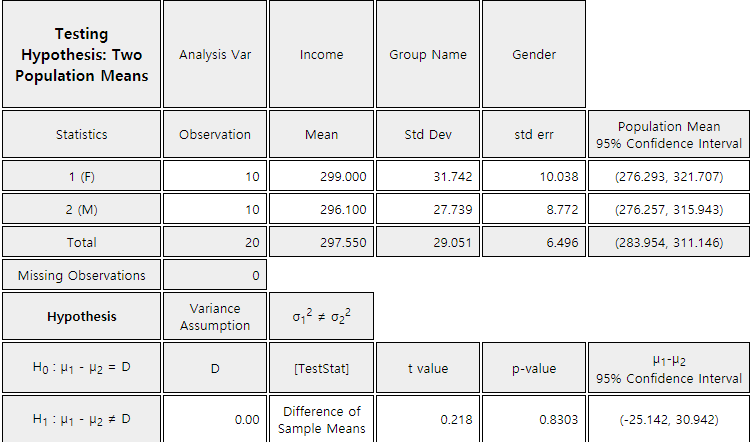Select the Analysis Var header cell
This screenshot has height=442, width=753.
(215, 54)
